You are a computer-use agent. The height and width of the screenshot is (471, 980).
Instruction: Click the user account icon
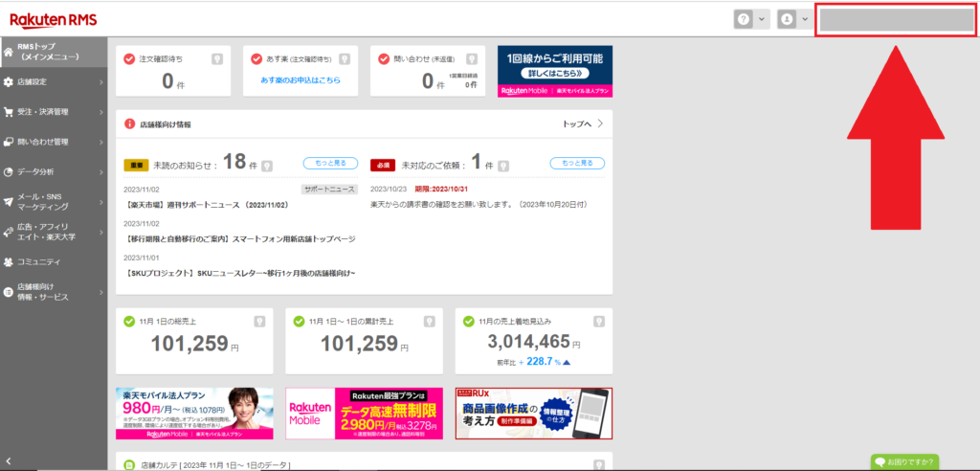[787, 19]
